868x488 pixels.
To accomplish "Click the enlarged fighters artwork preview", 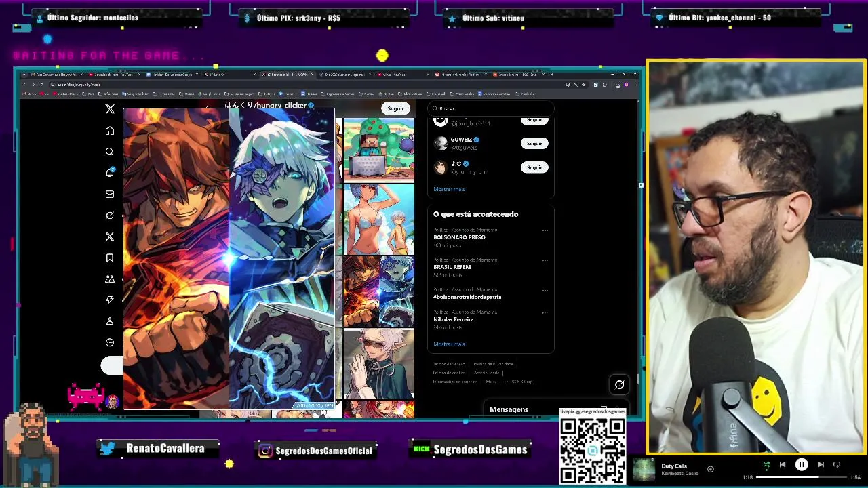I will (x=229, y=259).
